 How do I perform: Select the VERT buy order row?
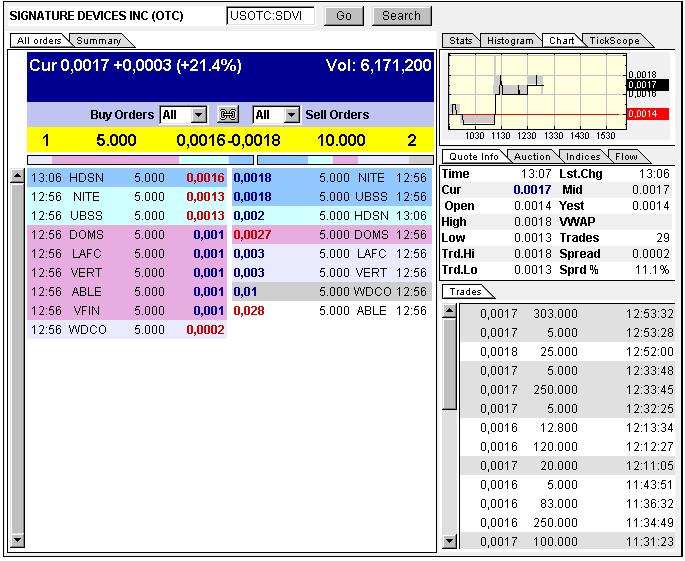(x=127, y=273)
